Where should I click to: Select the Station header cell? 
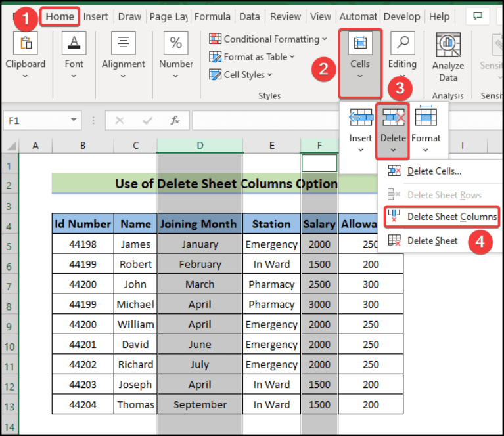point(271,224)
